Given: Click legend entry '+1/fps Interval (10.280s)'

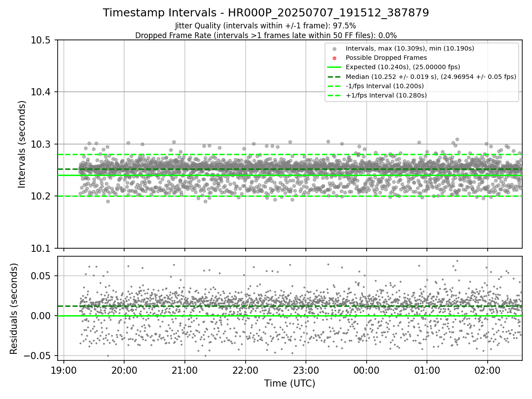Looking at the screenshot, I should 386,95.
